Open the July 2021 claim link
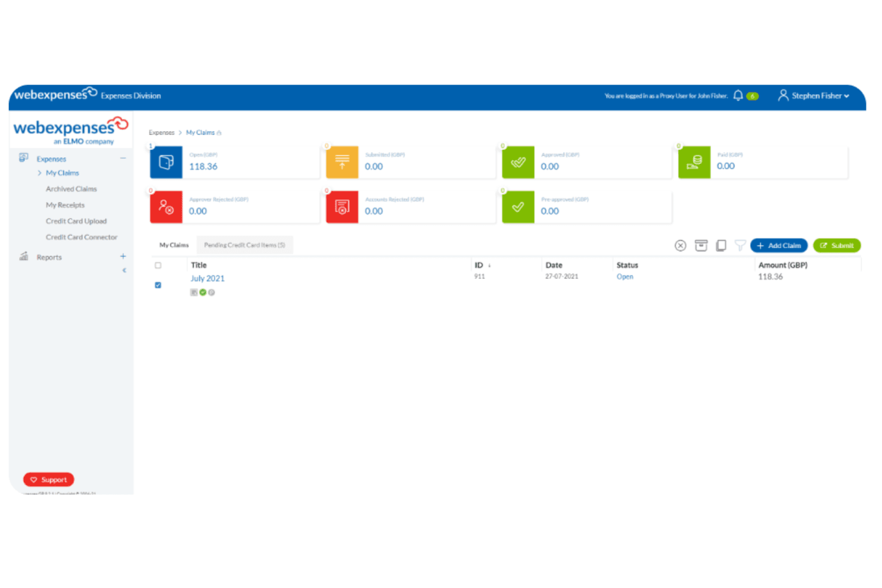The width and height of the screenshot is (882, 588). click(x=207, y=278)
